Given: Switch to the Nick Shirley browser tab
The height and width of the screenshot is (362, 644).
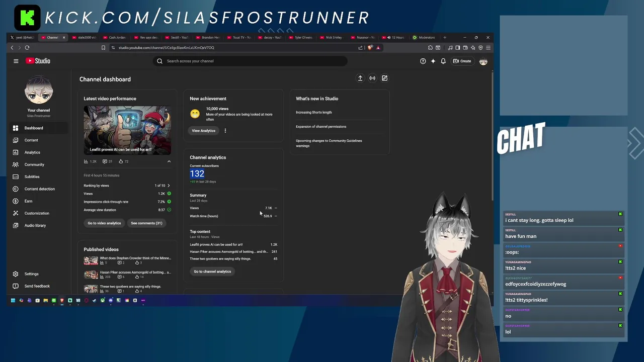Looking at the screenshot, I should 332,37.
